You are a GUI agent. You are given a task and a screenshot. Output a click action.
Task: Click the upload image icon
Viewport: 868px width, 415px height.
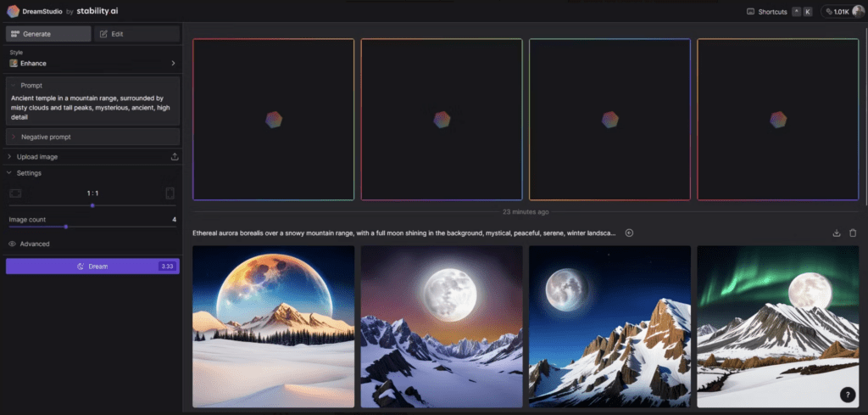pyautogui.click(x=175, y=157)
